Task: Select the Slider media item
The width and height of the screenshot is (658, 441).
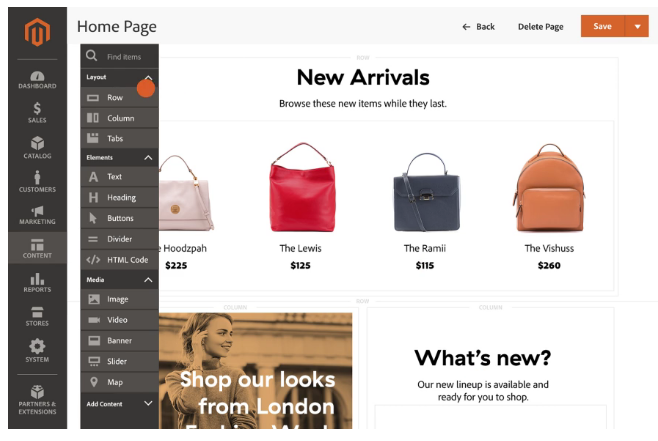Action: click(x=120, y=361)
